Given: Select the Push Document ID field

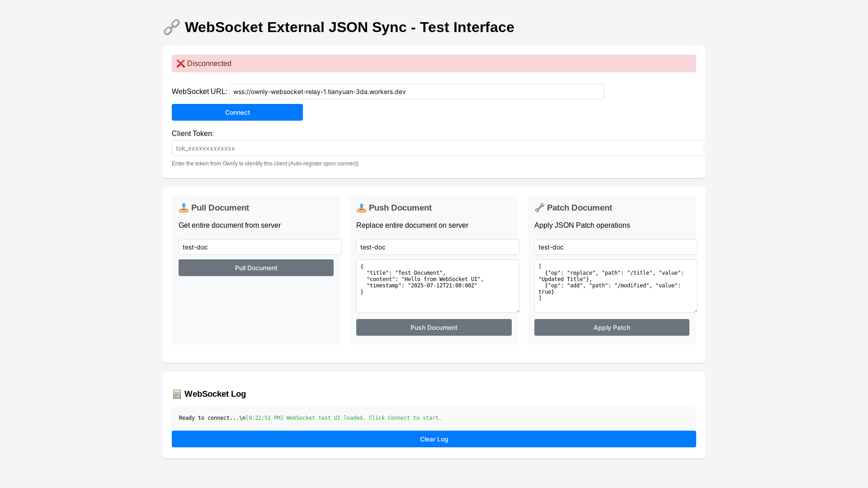Looking at the screenshot, I should pyautogui.click(x=438, y=247).
